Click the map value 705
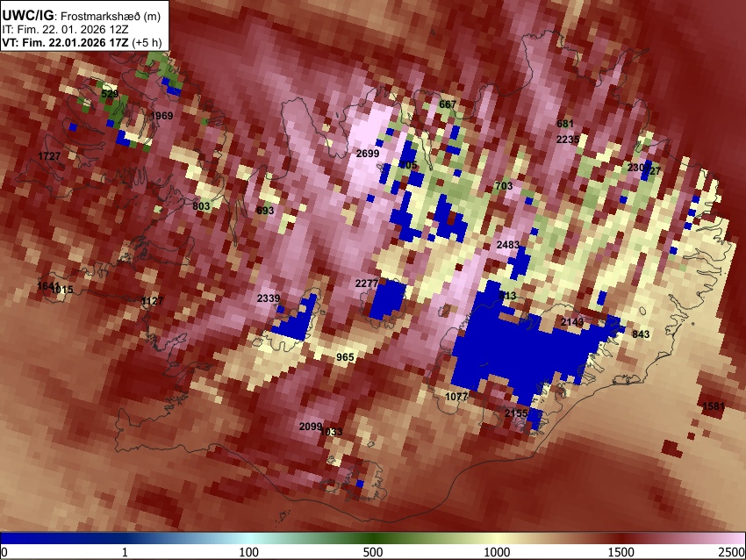The height and width of the screenshot is (560, 746). [409, 165]
